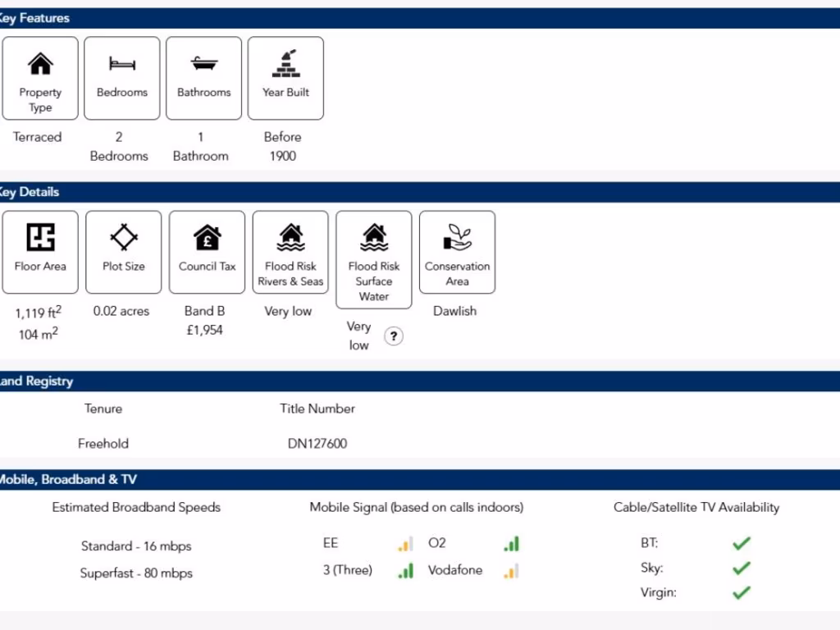Click the Year Built bricks icon

pyautogui.click(x=285, y=63)
